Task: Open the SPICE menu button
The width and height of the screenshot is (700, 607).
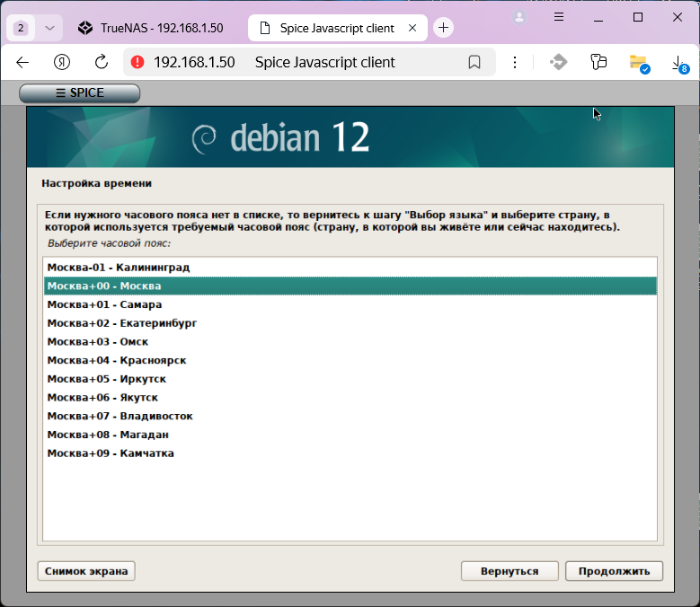Action: tap(79, 92)
